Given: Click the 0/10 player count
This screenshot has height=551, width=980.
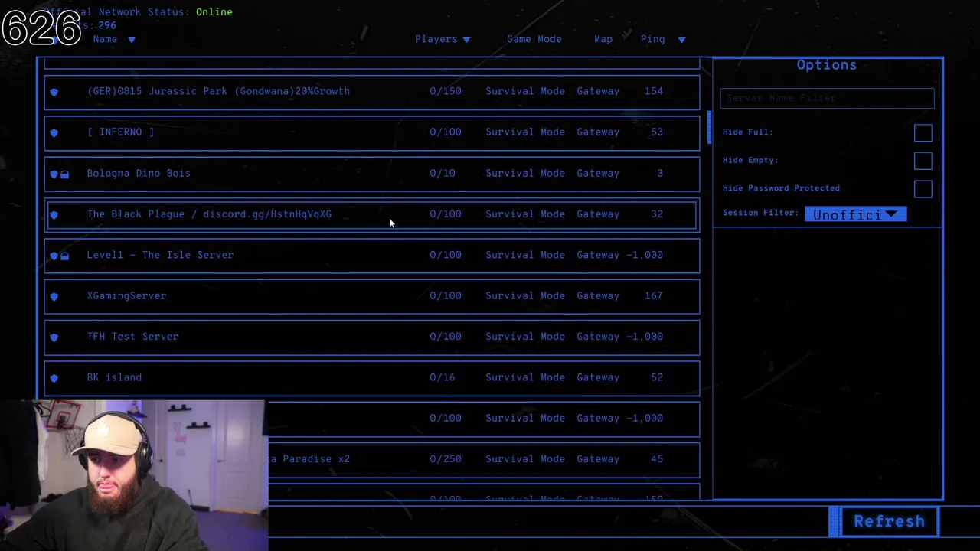Looking at the screenshot, I should point(443,173).
